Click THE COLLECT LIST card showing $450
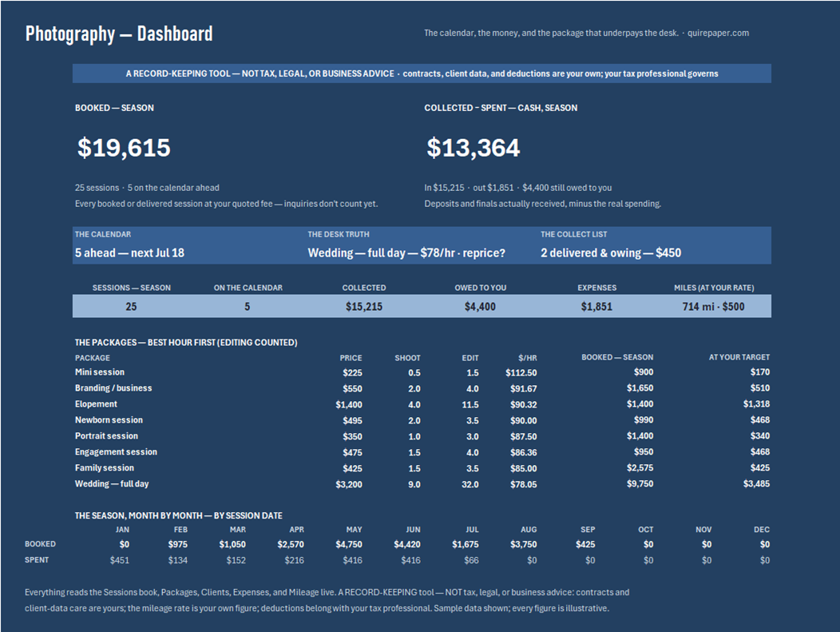 pos(655,245)
